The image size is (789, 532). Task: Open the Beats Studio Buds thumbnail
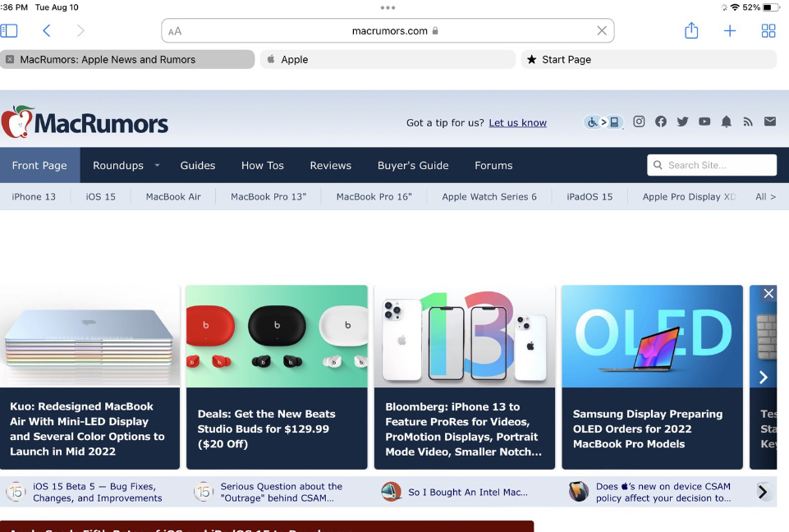click(x=277, y=337)
